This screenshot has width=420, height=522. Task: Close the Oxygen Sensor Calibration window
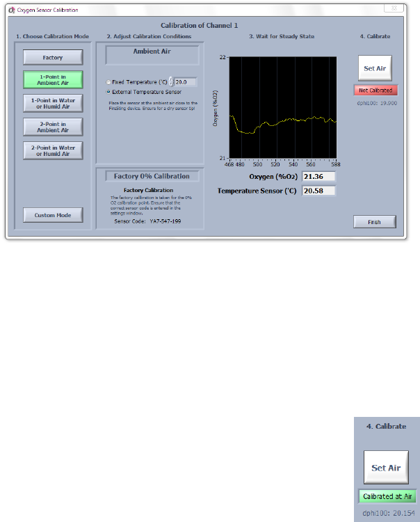[394, 8]
